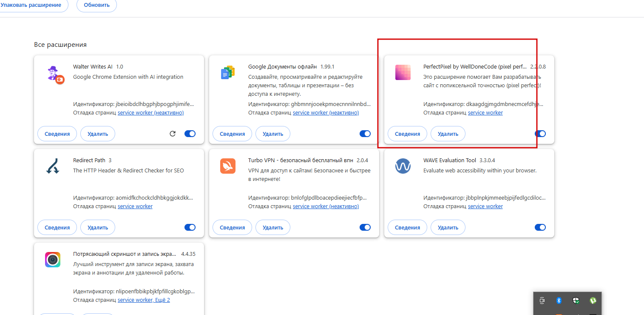Click the PerfectPixel extension icon

pos(403,72)
